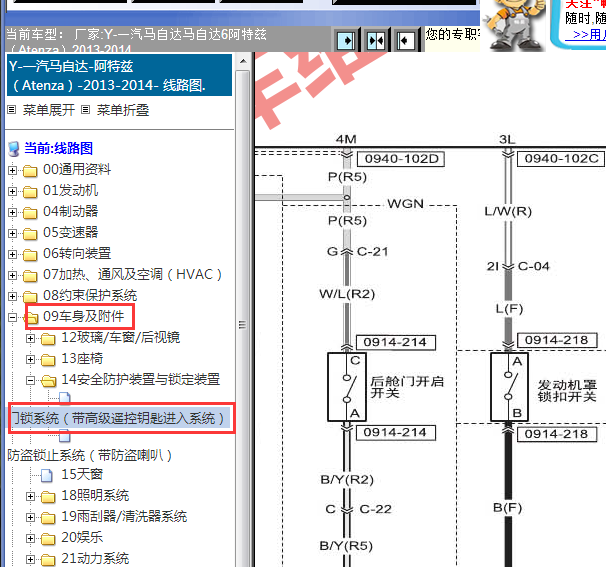Expand the 13座椅 tree node
The height and width of the screenshot is (567, 606).
tap(31, 359)
